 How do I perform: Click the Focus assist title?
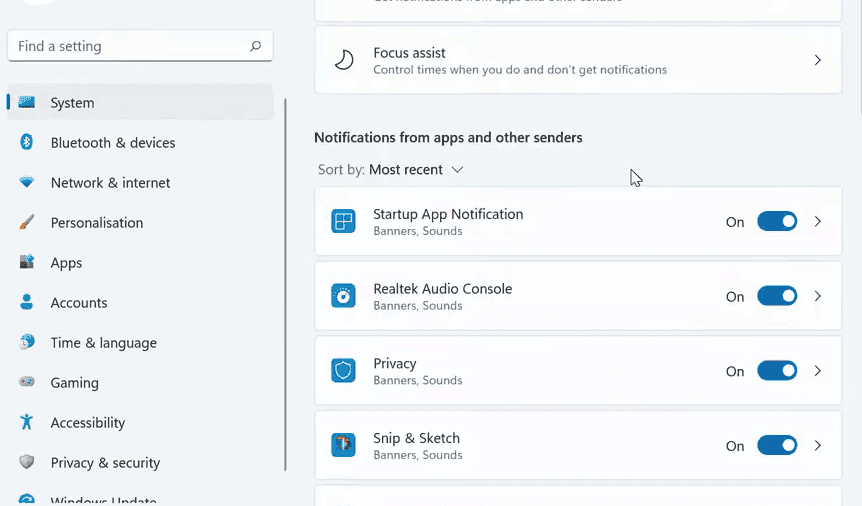[409, 53]
